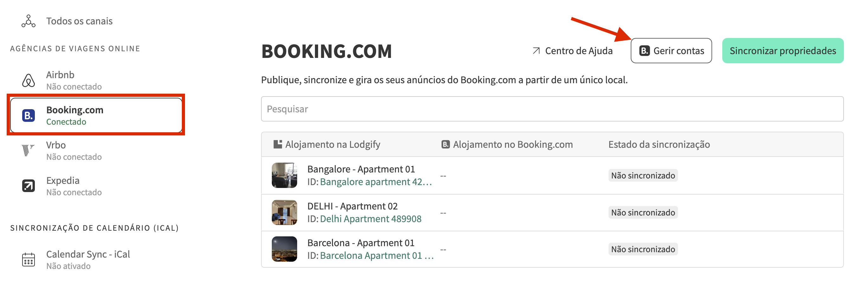This screenshot has height=293, width=868.
Task: Click the Todos os canais network icon
Action: point(28,21)
